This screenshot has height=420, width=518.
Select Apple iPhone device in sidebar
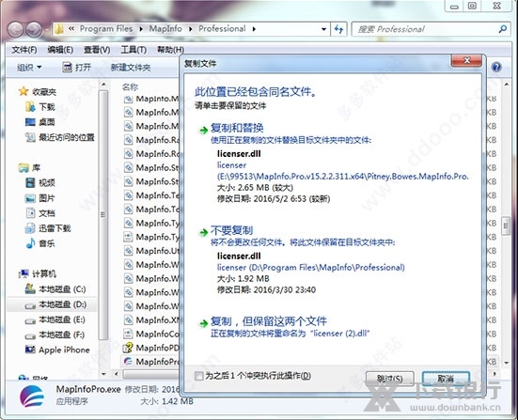57,350
